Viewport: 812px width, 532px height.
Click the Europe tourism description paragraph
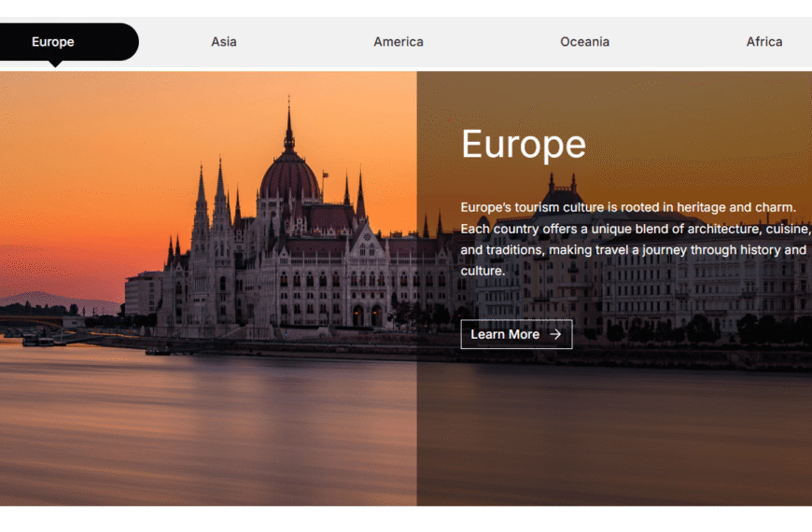pos(635,239)
